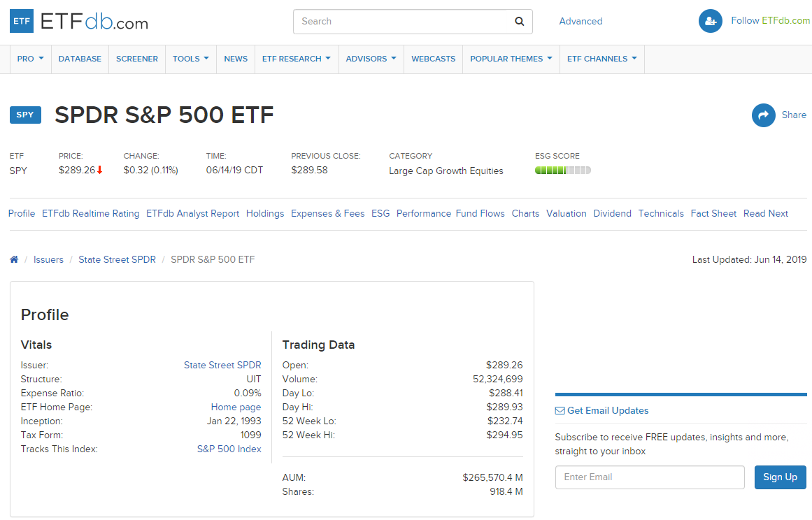
Task: Click the round Share arrow icon
Action: (763, 115)
